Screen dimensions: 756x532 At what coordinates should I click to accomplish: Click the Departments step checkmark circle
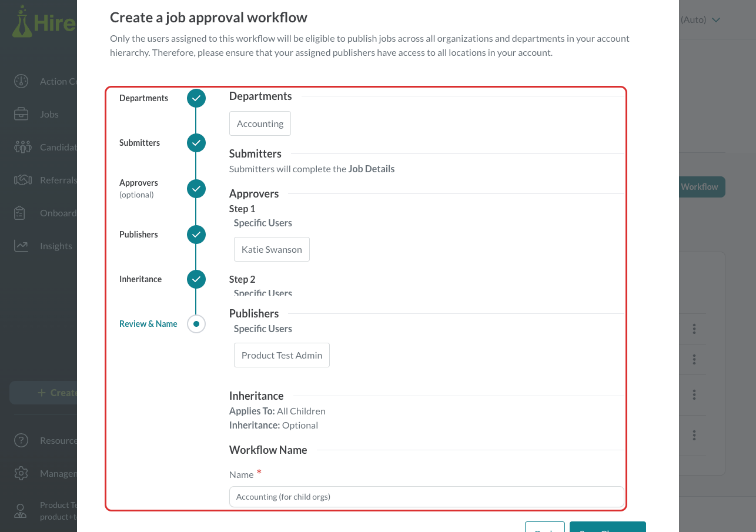pos(196,98)
